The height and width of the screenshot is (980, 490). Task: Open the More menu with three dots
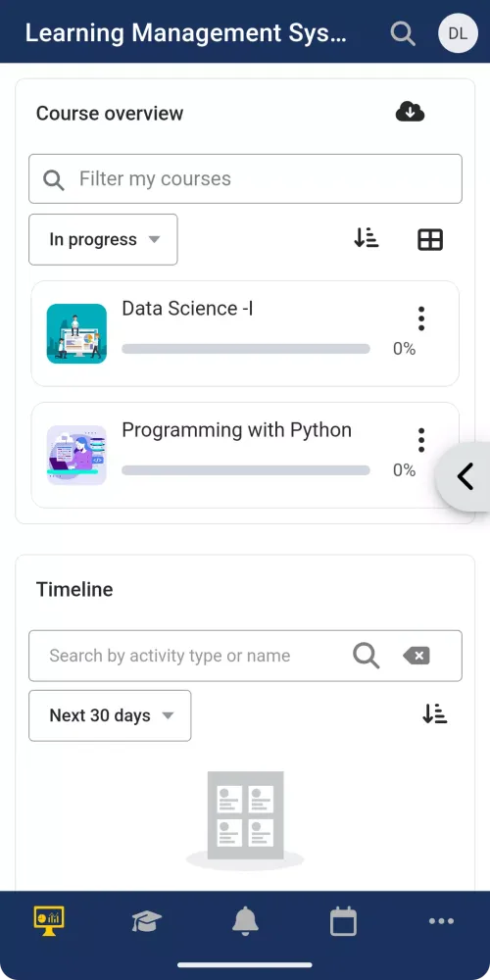[x=441, y=921]
